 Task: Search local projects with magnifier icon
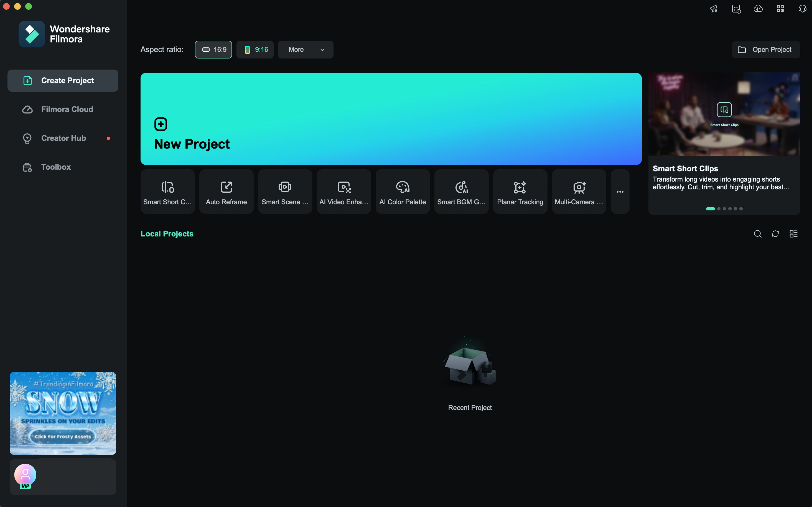[757, 234]
